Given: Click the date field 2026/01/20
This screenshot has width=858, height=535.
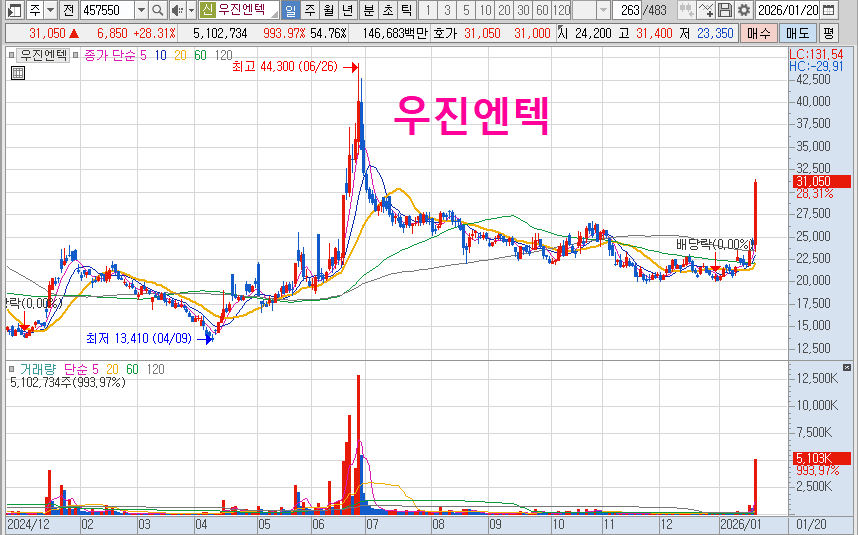Looking at the screenshot, I should click(788, 10).
